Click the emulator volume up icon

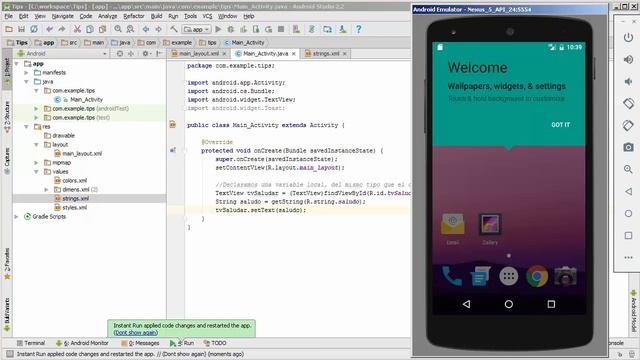(628, 60)
